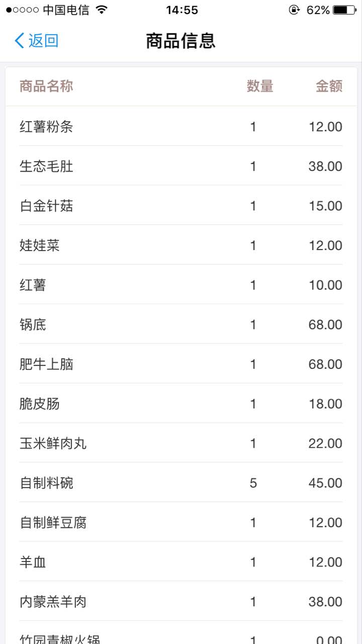Screen dimensions: 362x644
Task: Tap the back chevron arrow icon
Action: [19, 41]
